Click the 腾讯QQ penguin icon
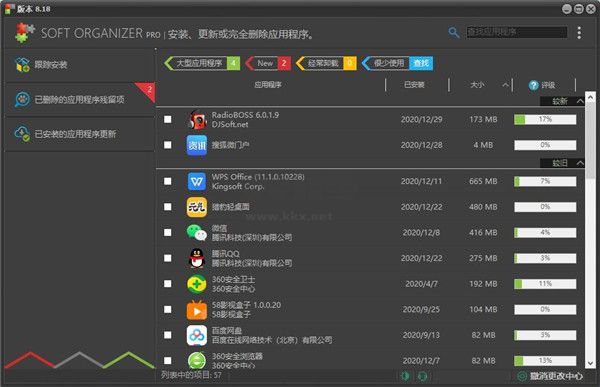Viewport: 600px width, 387px height. click(x=197, y=258)
